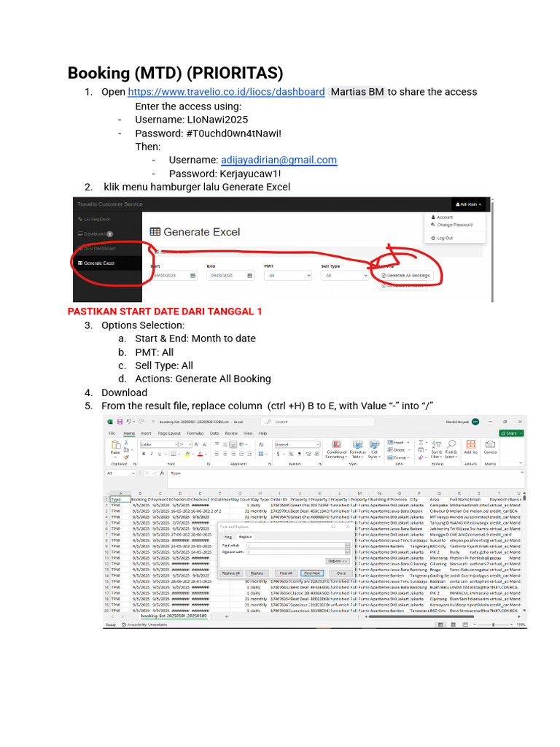
Task: Click the Generate All Bookings button
Action: point(406,275)
